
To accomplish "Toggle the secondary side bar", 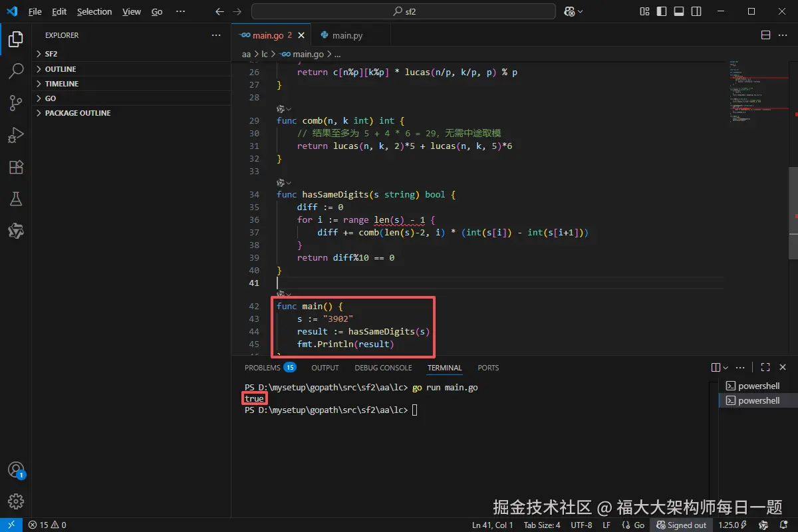I will point(696,11).
